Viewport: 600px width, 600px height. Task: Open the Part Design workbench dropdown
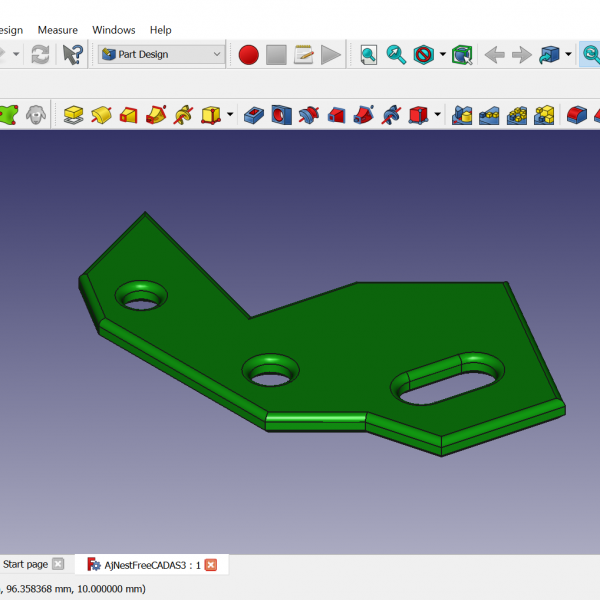[x=162, y=54]
